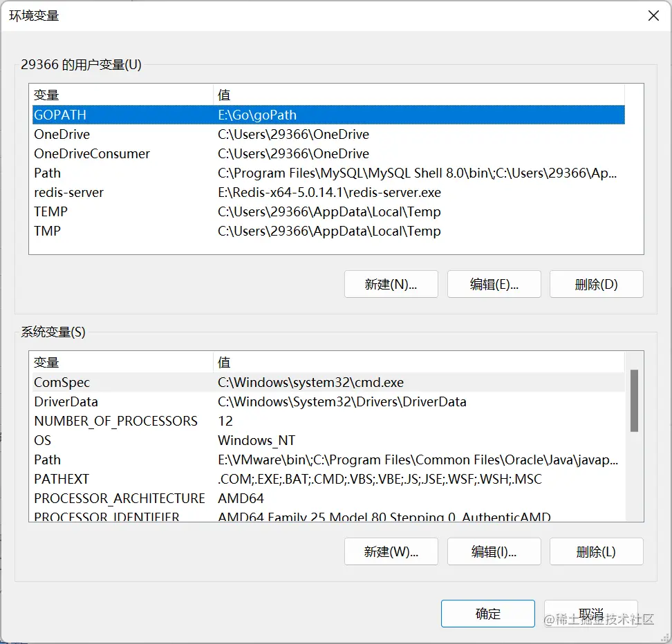Click the 变量 column header in system variables

point(122,362)
